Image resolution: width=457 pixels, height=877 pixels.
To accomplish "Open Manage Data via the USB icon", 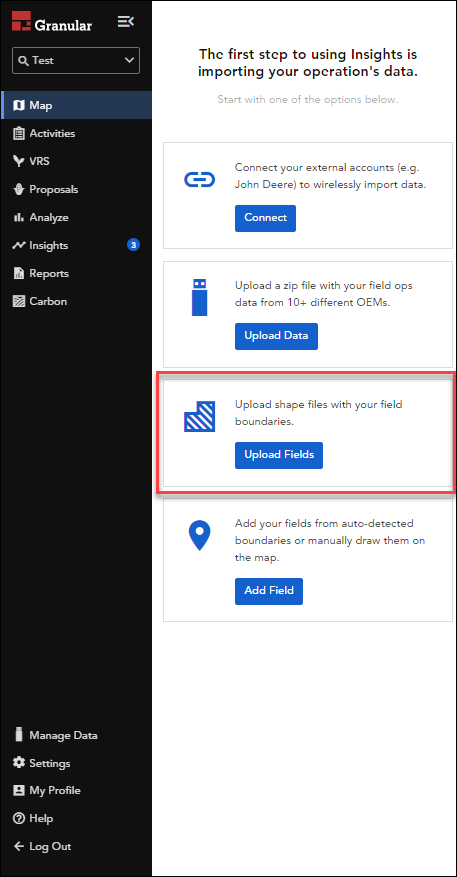I will pyautogui.click(x=18, y=735).
